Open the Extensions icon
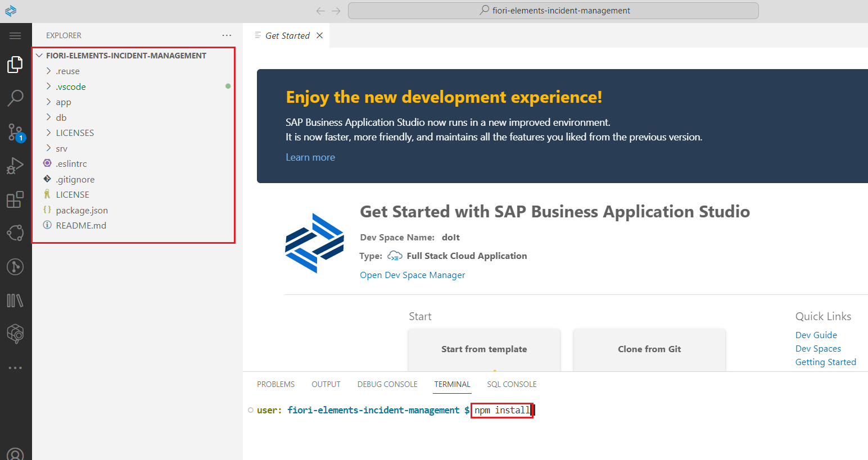 point(15,199)
